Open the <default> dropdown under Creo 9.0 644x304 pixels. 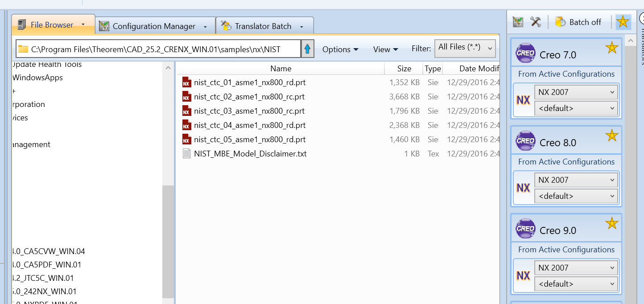576,283
